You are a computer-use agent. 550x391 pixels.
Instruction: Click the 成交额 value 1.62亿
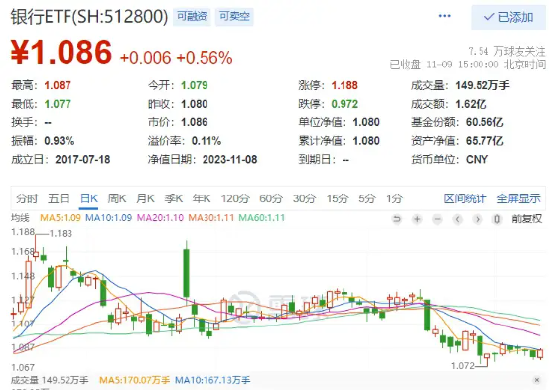(471, 104)
